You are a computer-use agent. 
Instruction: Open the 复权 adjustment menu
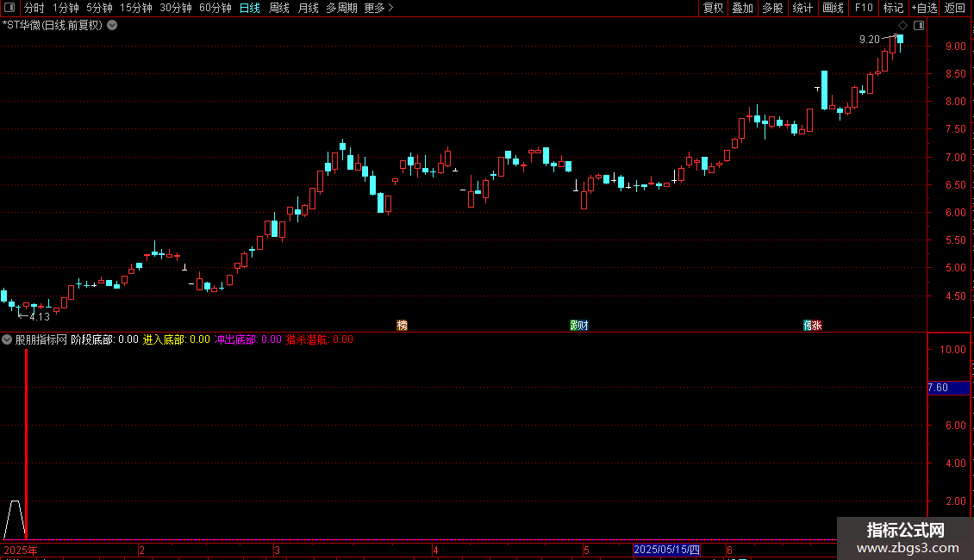tap(713, 8)
